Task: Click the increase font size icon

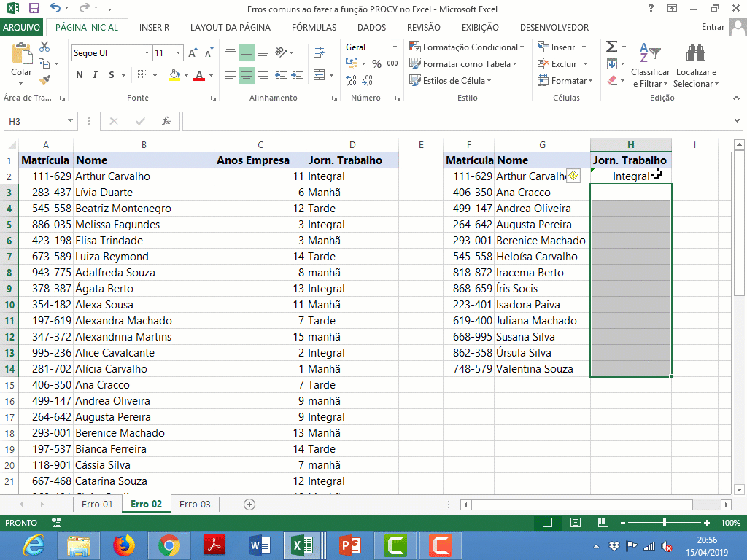Action: click(x=193, y=53)
